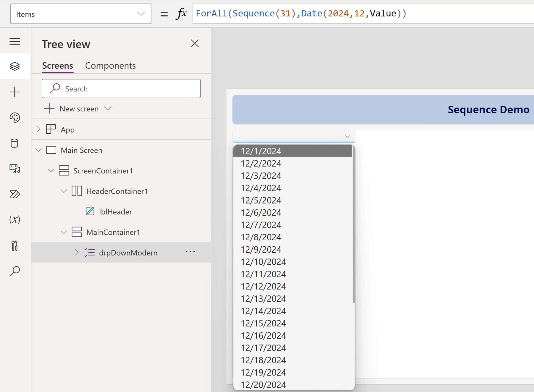Click the Tree view search box
This screenshot has width=534, height=392.
121,89
